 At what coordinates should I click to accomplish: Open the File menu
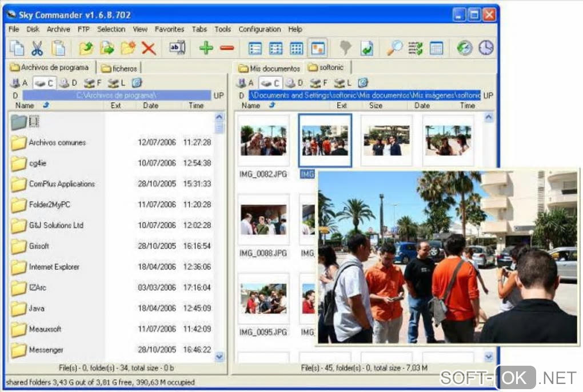pyautogui.click(x=14, y=29)
